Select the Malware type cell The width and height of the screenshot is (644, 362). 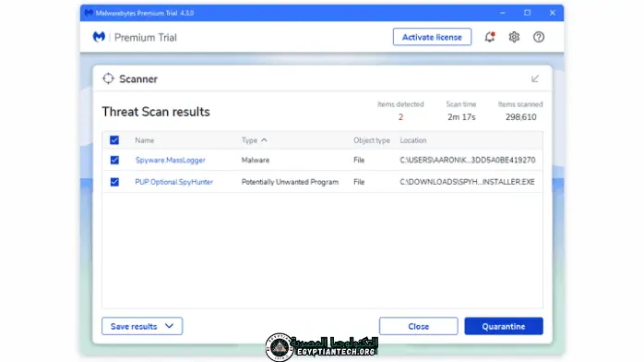pyautogui.click(x=256, y=161)
